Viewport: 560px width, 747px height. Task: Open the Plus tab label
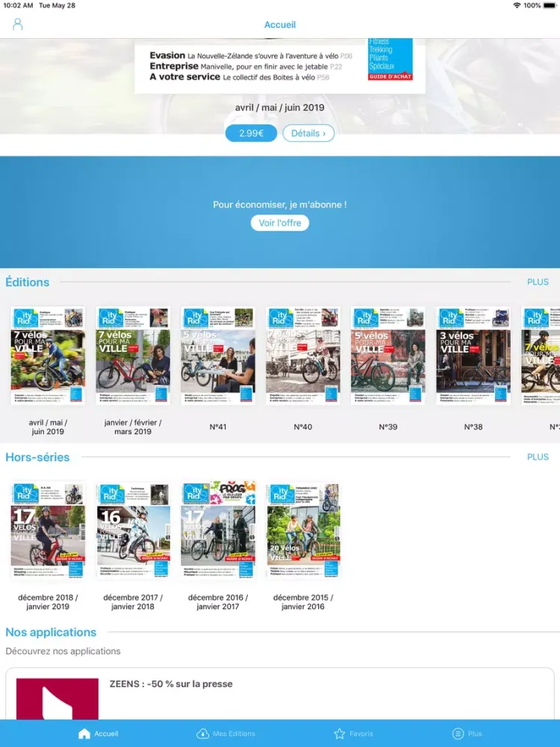475,734
